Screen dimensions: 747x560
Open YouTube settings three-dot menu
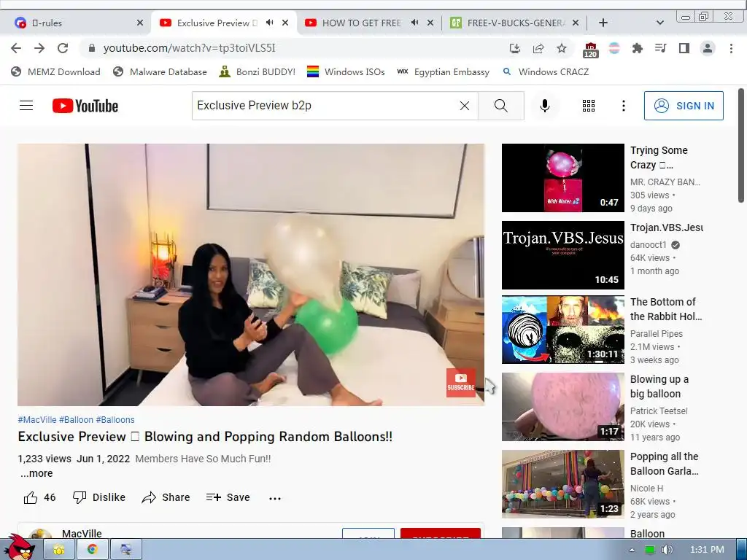coord(623,106)
